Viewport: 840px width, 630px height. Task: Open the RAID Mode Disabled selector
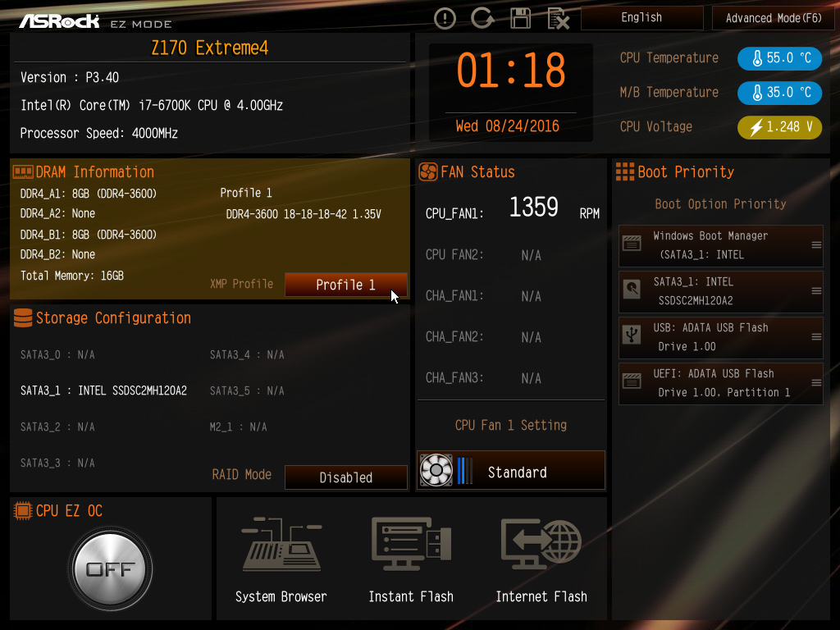tap(345, 477)
